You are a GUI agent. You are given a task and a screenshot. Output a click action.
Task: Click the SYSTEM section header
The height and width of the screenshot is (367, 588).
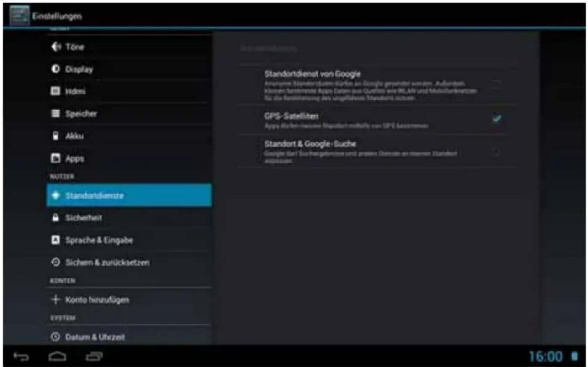click(x=63, y=318)
